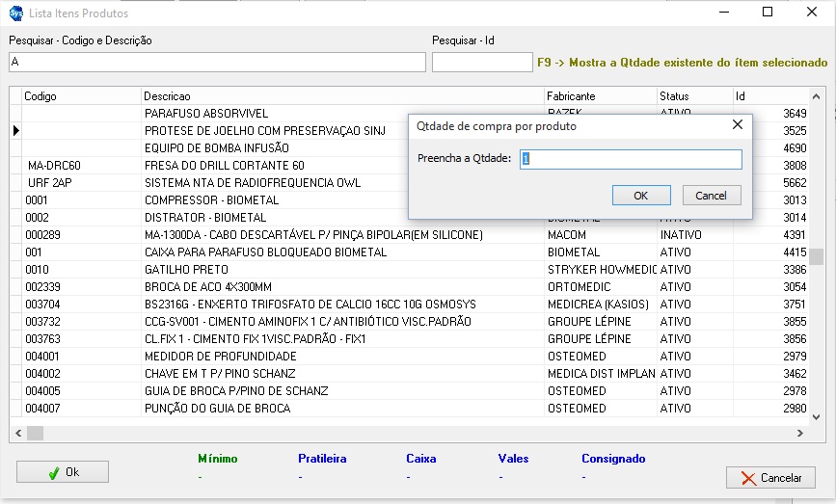Click the Id column header

tap(769, 96)
